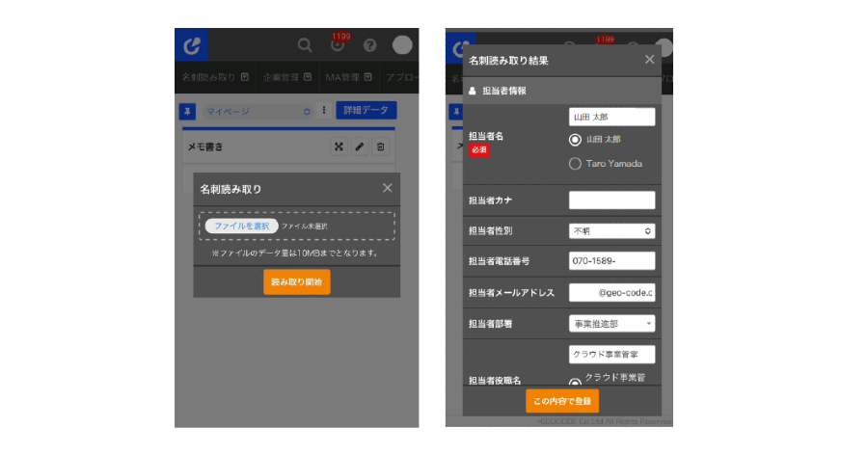This screenshot has height=454, width=868.
Task: Open the truncated アプロー menu item
Action: click(x=402, y=77)
